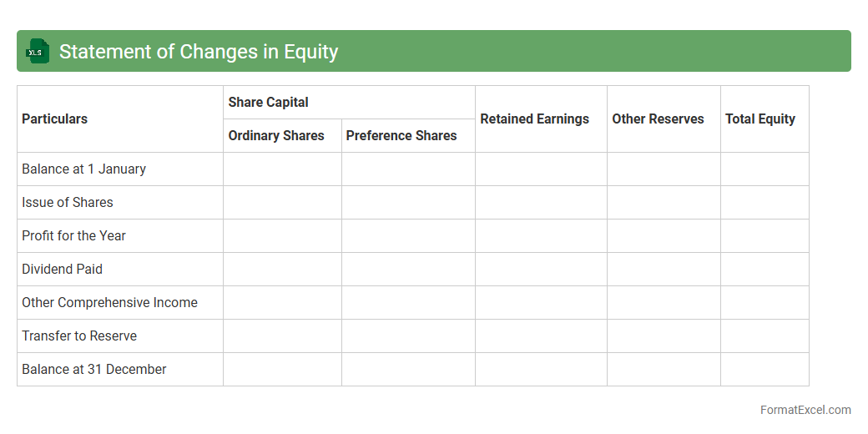Viewport: 868px width, 434px height.
Task: Select the Balance at 1 January row label
Action: [83, 169]
